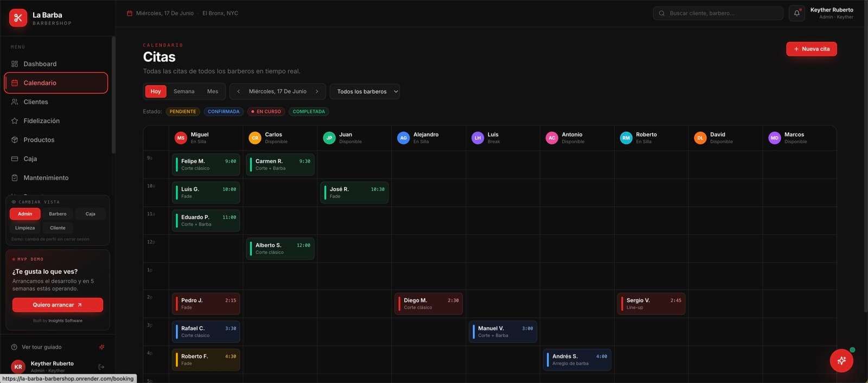The width and height of the screenshot is (868, 383).
Task: Select the Mes tab
Action: 213,92
